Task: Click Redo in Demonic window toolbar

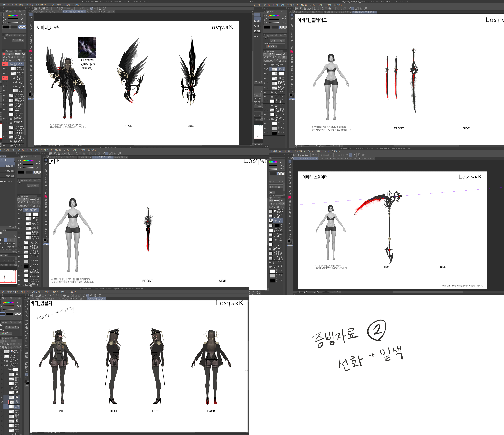Action: (x=57, y=8)
